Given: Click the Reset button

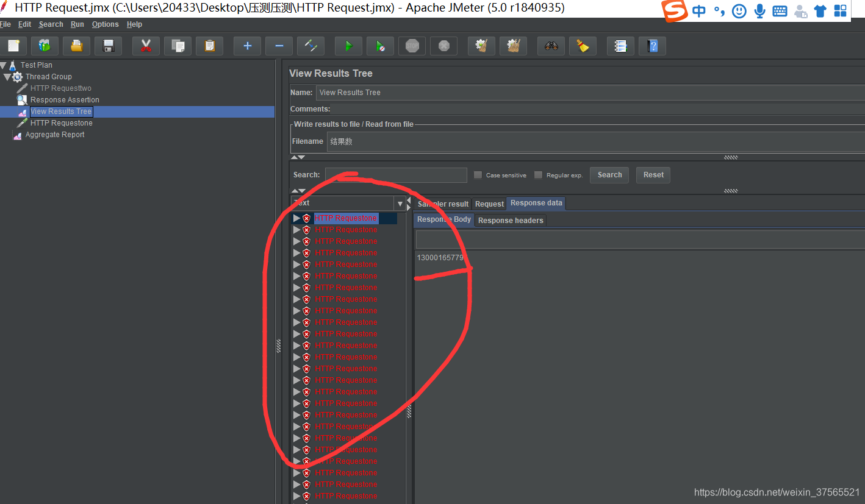Looking at the screenshot, I should pos(653,175).
